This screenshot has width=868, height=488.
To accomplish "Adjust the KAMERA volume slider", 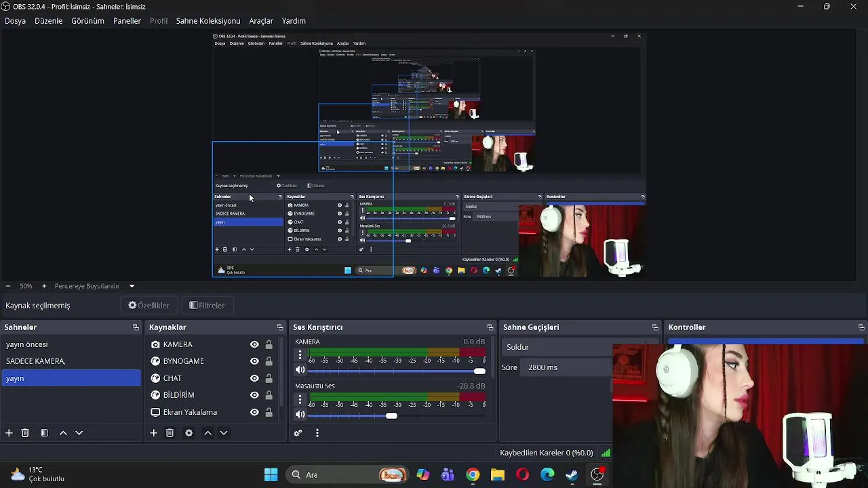I will (x=397, y=371).
